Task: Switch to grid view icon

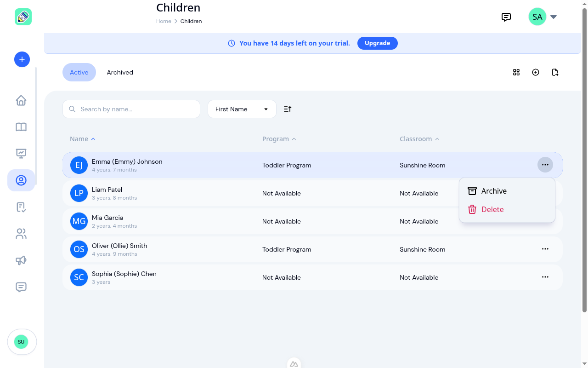Action: pos(516,72)
